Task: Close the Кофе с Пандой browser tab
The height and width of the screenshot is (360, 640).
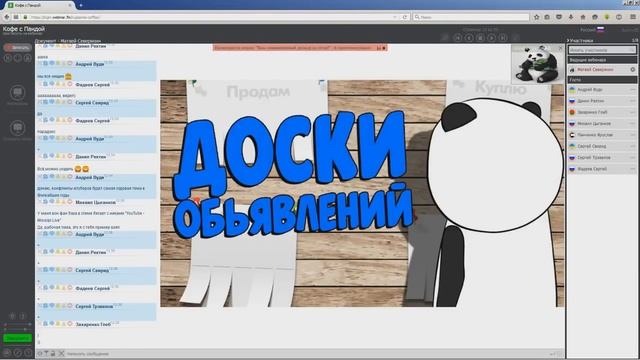Action: (x=70, y=5)
